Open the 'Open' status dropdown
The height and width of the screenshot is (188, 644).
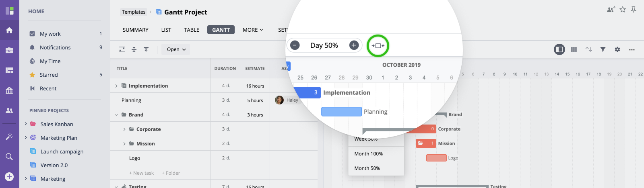pyautogui.click(x=176, y=49)
